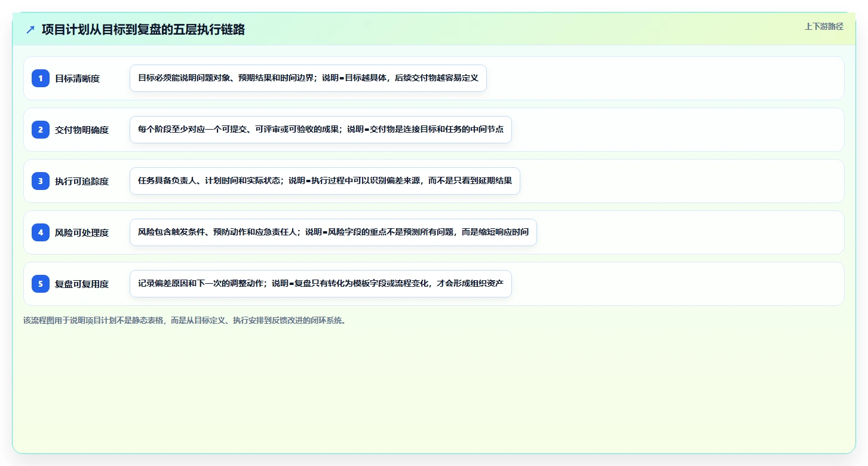Click the description box starting with 任务具备负责人
Screen dimensions: 868x466
325,181
